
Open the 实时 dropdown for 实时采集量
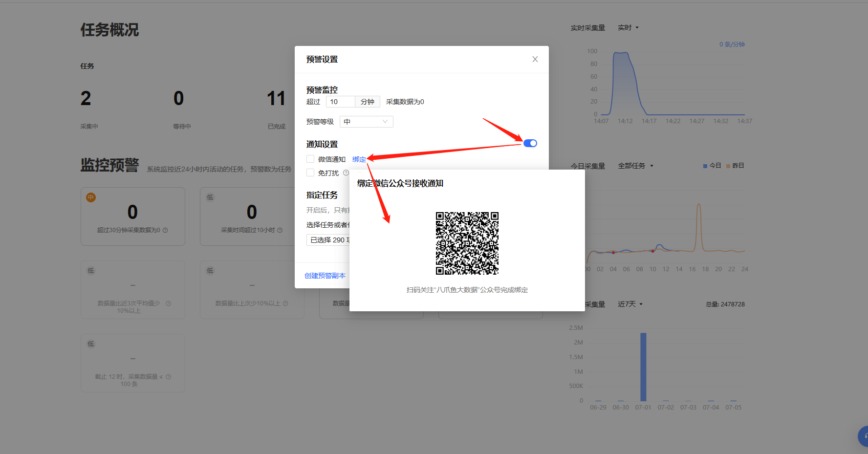click(628, 28)
